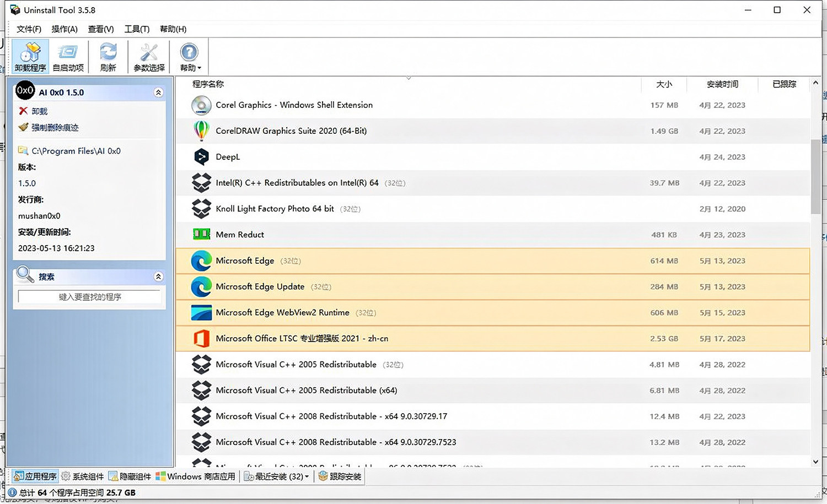Sort list by 安装时间 column
The height and width of the screenshot is (504, 827).
[x=722, y=84]
